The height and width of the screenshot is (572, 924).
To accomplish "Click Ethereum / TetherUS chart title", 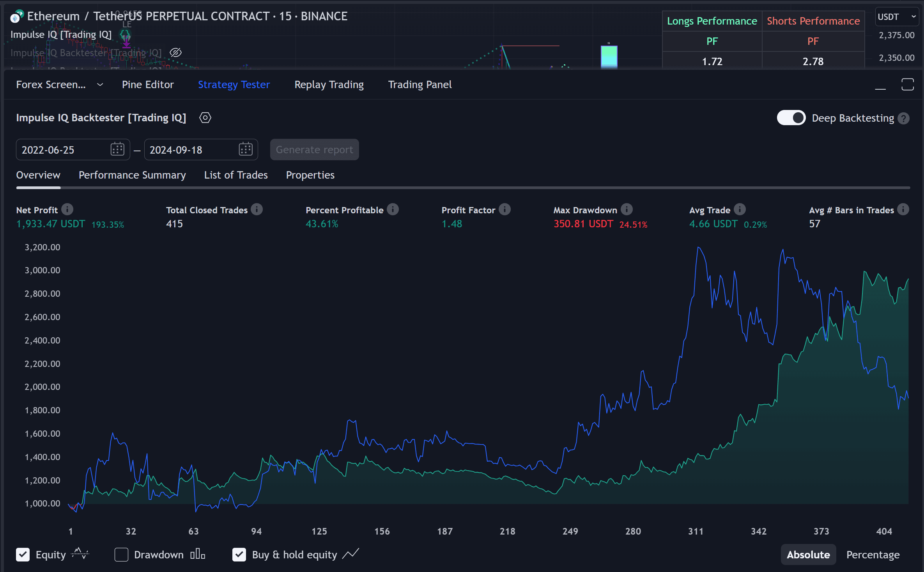I will (187, 16).
